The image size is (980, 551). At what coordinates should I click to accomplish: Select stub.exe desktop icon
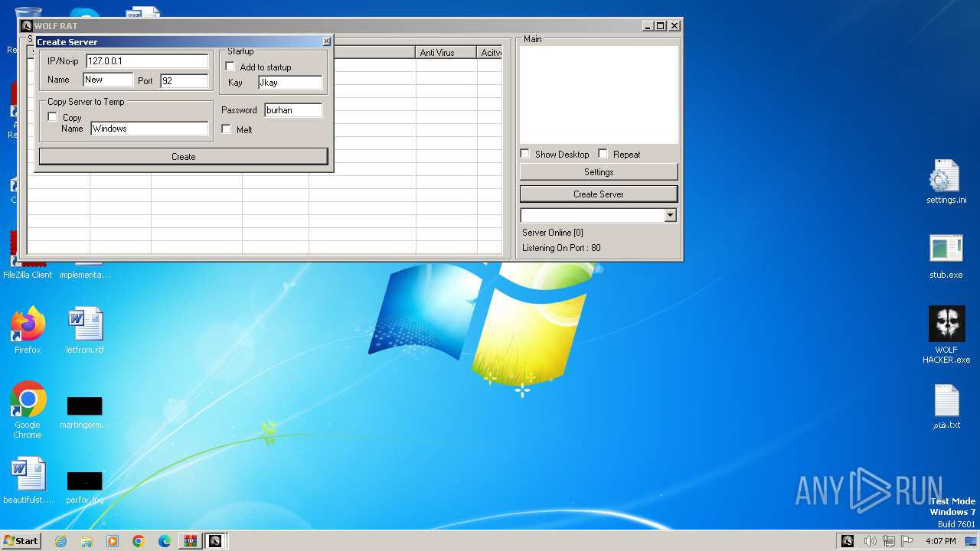point(946,256)
